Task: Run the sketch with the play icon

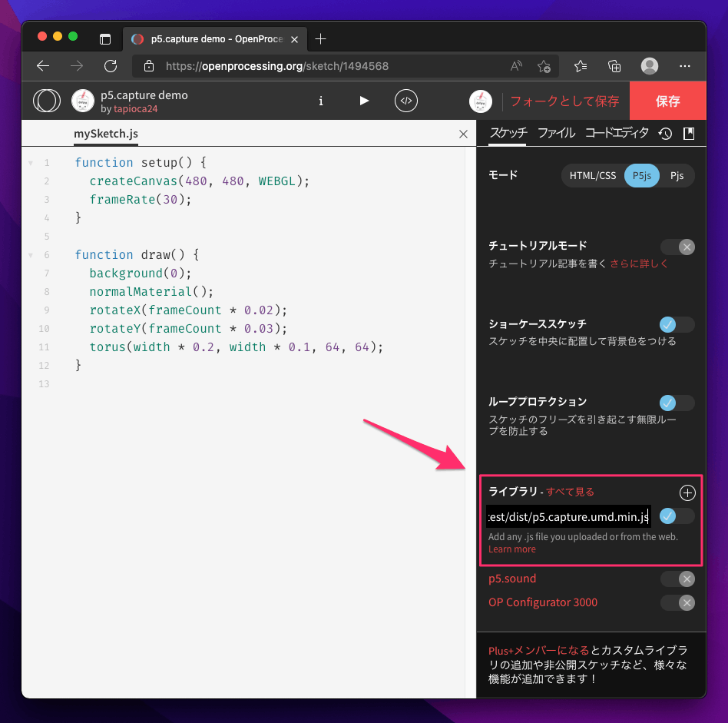Action: pos(363,101)
